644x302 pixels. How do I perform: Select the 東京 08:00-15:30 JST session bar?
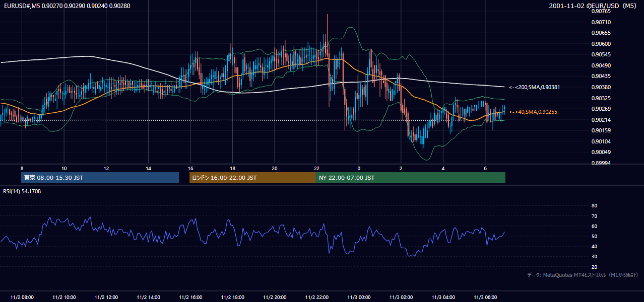click(100, 178)
